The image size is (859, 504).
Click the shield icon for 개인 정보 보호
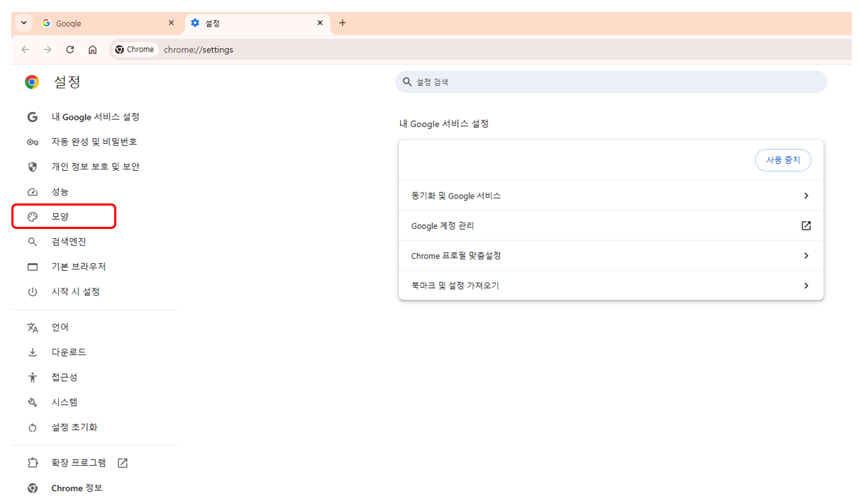32,167
